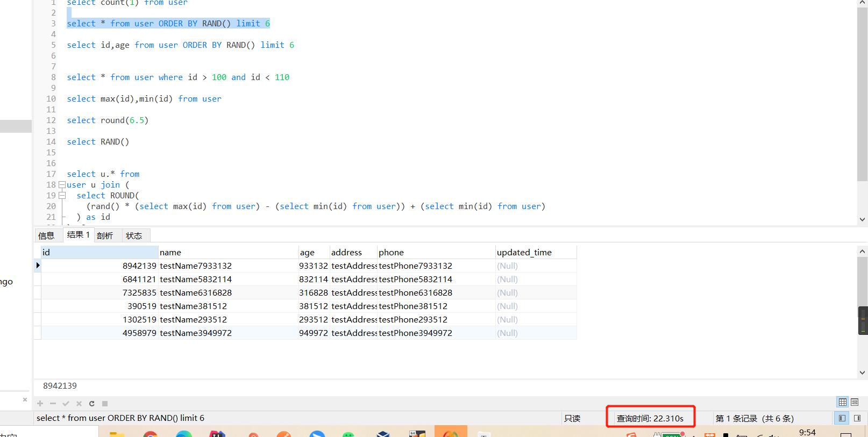This screenshot has width=868, height=437.
Task: Click the 'select RAND()' line 14
Action: click(x=98, y=141)
